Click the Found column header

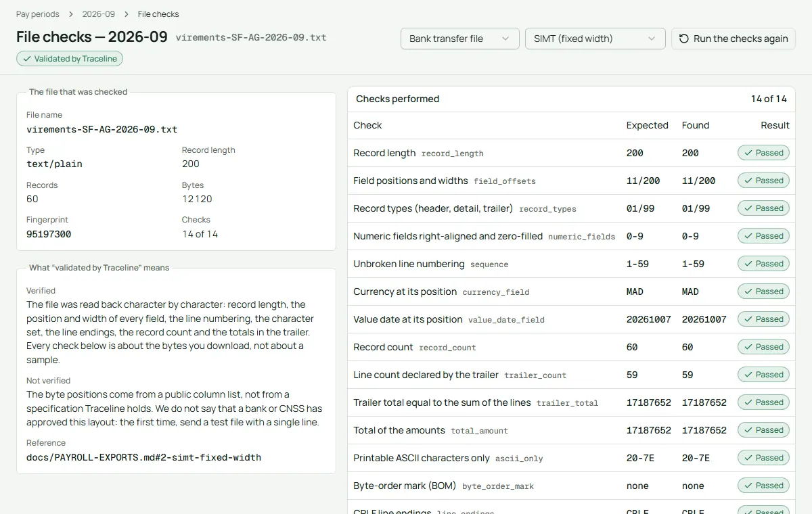tap(696, 125)
